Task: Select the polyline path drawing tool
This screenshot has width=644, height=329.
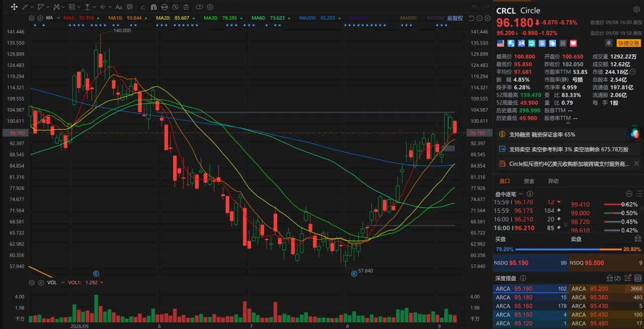Action: (x=41, y=7)
